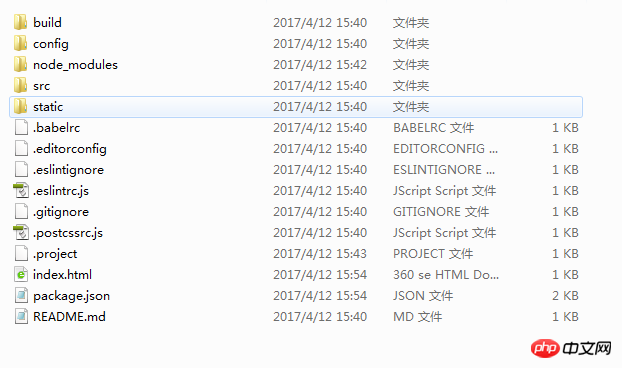The width and height of the screenshot is (622, 368).
Task: Click the README.md file icon
Action: pyautogui.click(x=21, y=316)
